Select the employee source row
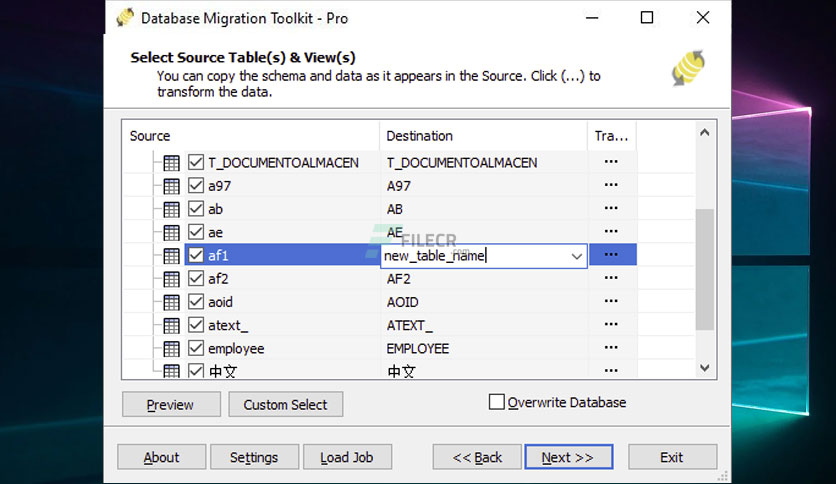 tap(236, 349)
